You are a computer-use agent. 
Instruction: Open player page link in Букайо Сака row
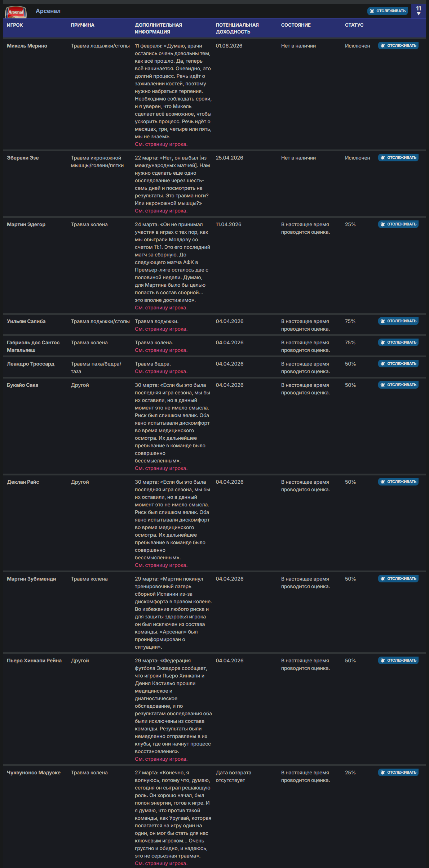click(161, 469)
